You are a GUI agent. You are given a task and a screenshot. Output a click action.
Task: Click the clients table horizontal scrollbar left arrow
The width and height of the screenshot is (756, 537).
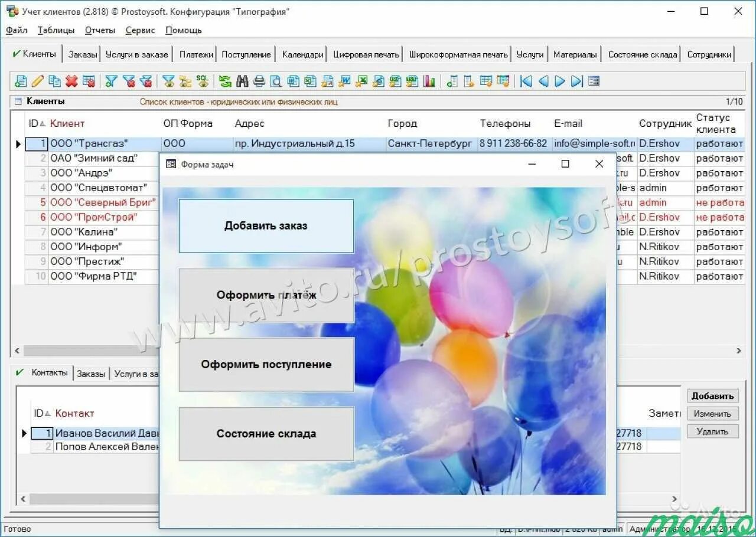pyautogui.click(x=17, y=351)
